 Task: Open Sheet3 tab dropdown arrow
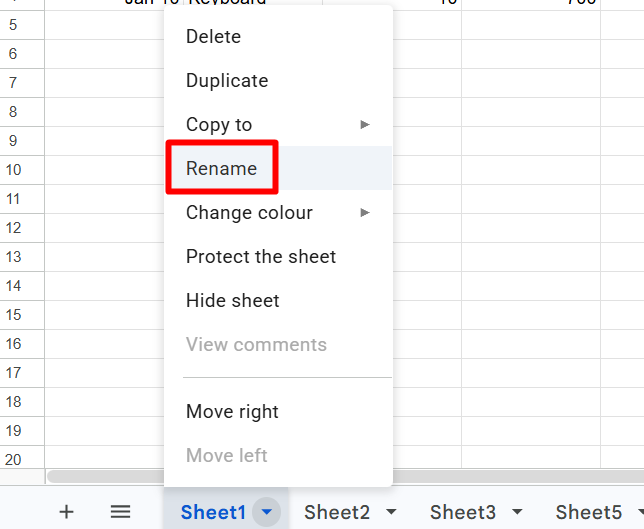517,512
